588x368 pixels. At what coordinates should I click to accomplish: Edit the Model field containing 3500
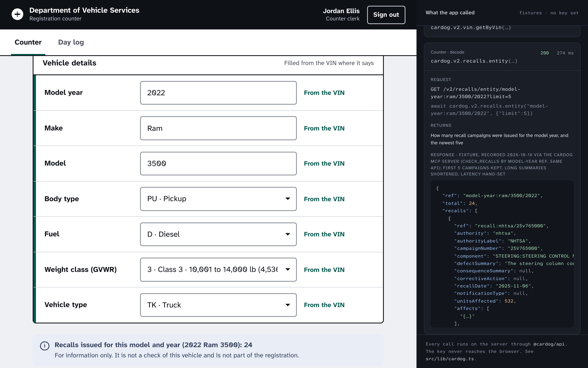pyautogui.click(x=218, y=164)
